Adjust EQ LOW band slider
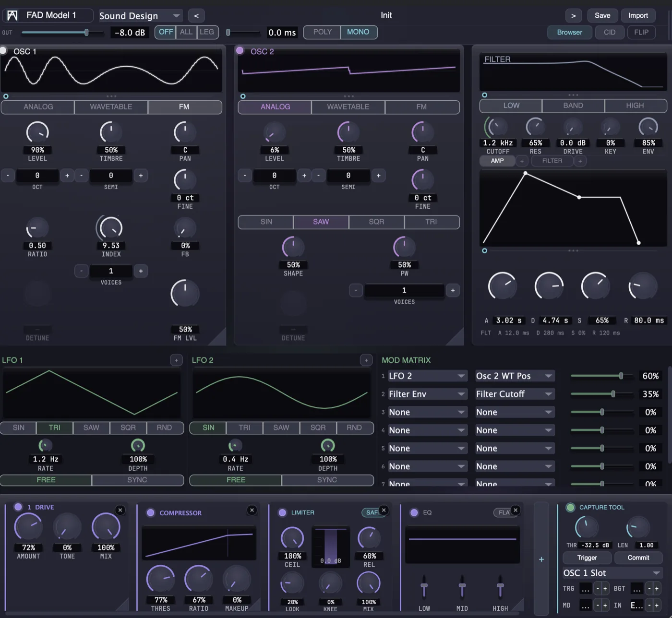Image resolution: width=672 pixels, height=618 pixels. [424, 587]
